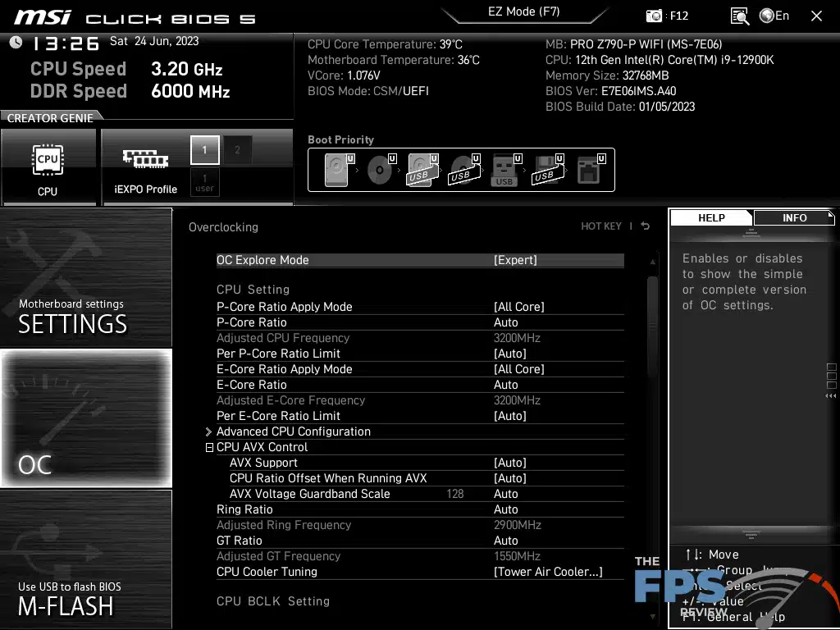Open the OC overclocking section
Viewport: 840px width, 630px height.
[x=85, y=418]
